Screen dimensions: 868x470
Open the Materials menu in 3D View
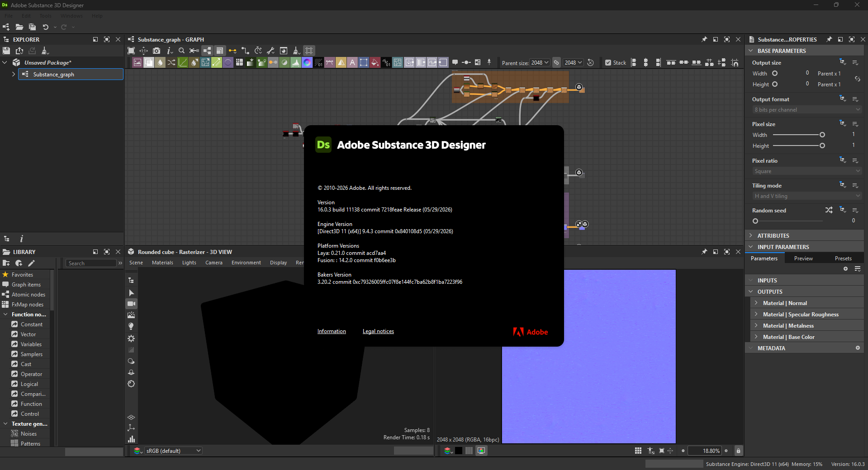(x=162, y=263)
